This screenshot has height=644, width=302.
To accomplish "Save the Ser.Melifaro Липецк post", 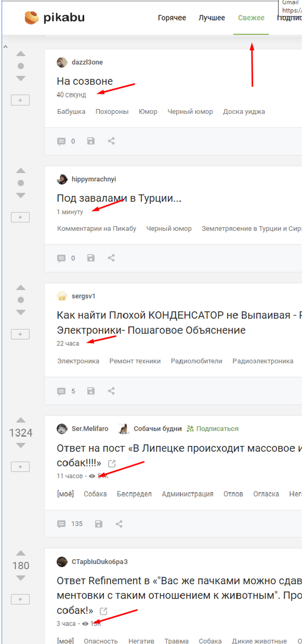I will [x=99, y=523].
